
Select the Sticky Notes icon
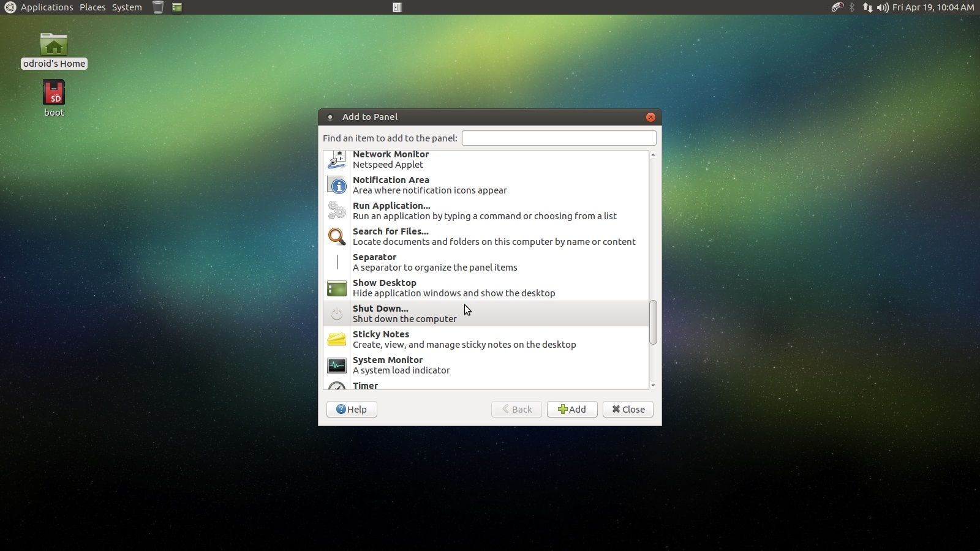click(337, 339)
